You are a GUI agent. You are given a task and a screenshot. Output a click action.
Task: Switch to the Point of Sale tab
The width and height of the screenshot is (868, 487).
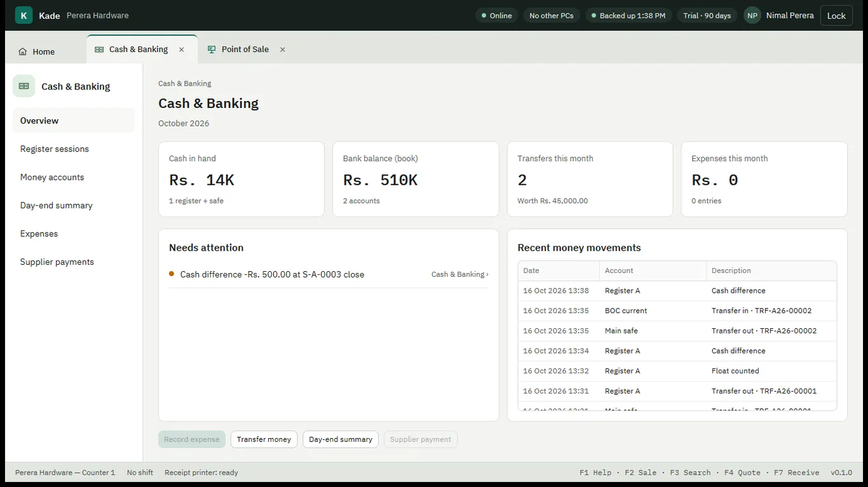[245, 50]
